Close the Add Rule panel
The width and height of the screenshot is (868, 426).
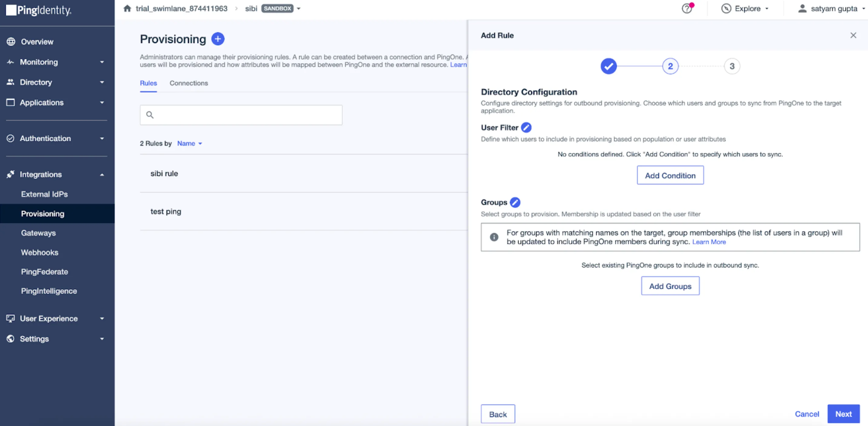[x=853, y=35]
